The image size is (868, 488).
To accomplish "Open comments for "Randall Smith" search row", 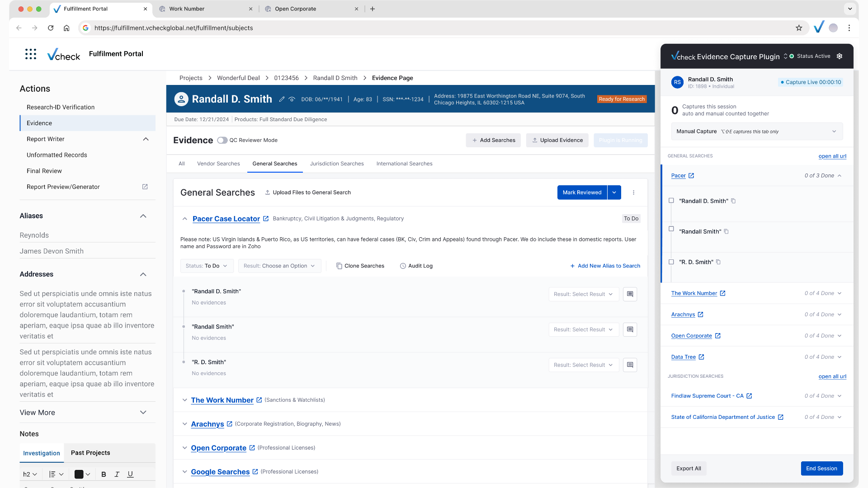I will click(630, 329).
